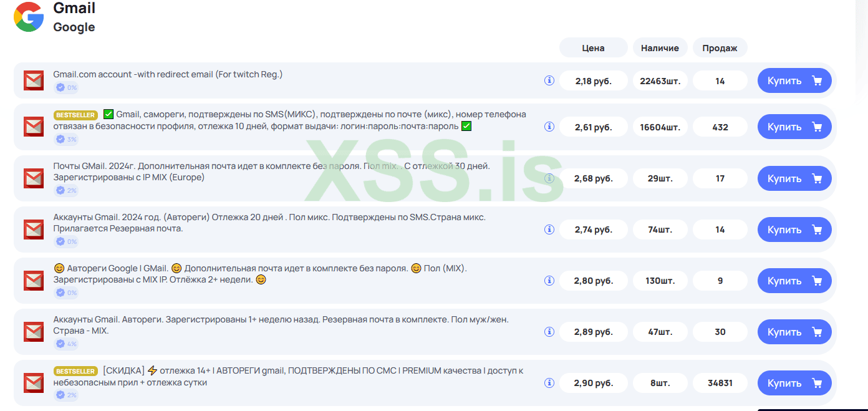The image size is (868, 411).
Task: Click BESTSELLER badge on the самореги listing
Action: [75, 115]
